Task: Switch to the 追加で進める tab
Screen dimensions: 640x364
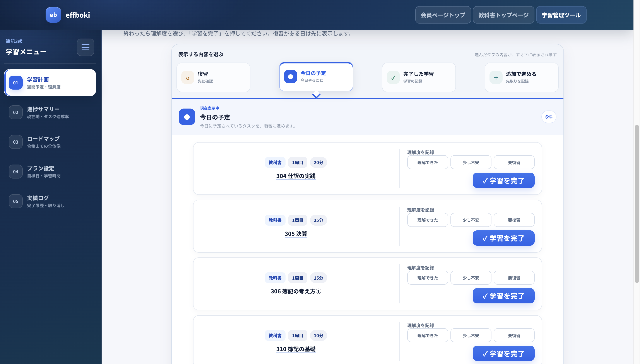Action: coord(521,77)
